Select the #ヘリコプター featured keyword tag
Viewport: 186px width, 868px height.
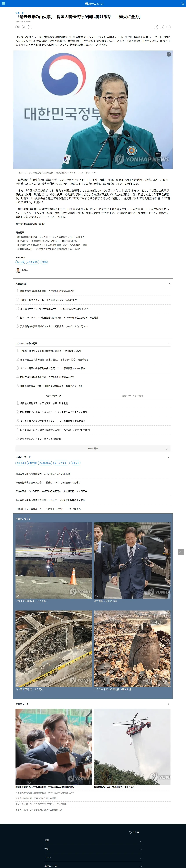point(61,463)
